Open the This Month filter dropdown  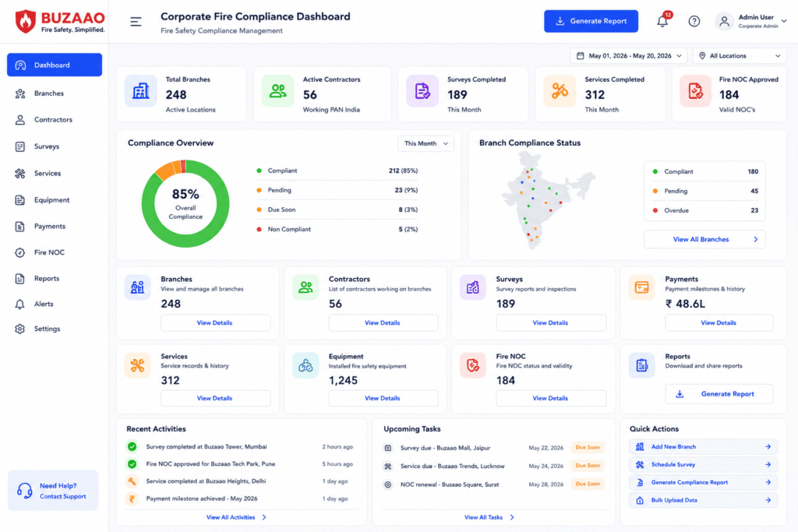[x=426, y=143]
